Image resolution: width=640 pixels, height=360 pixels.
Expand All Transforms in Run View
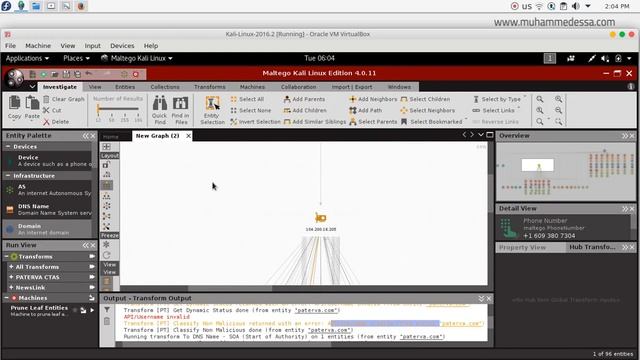coord(11,267)
